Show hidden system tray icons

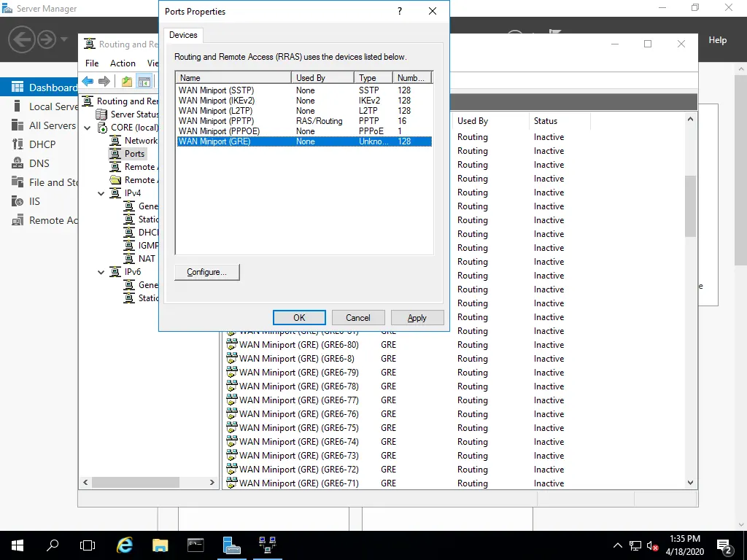click(617, 545)
